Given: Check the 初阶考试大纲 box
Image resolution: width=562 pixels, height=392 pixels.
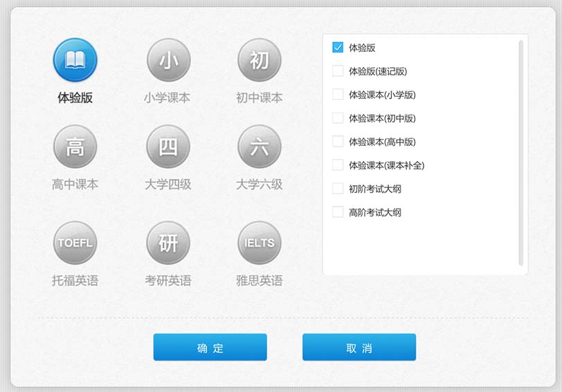Looking at the screenshot, I should (x=338, y=189).
